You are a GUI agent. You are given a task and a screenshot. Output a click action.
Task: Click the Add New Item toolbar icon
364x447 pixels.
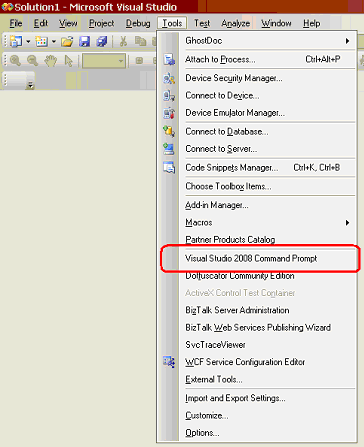tap(41, 41)
